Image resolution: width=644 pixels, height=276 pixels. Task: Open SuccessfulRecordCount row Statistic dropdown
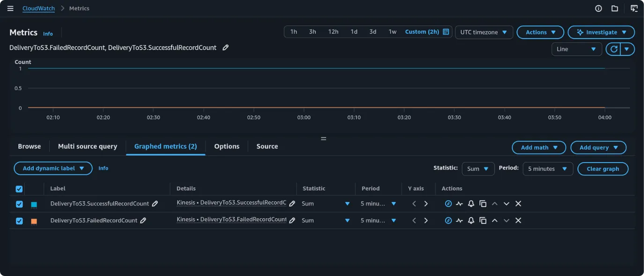point(326,203)
